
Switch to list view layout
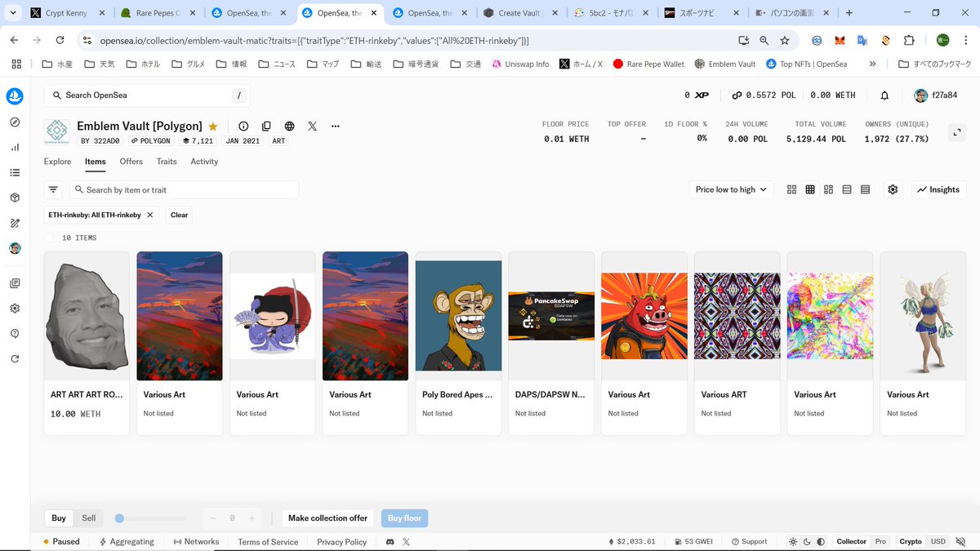point(847,189)
